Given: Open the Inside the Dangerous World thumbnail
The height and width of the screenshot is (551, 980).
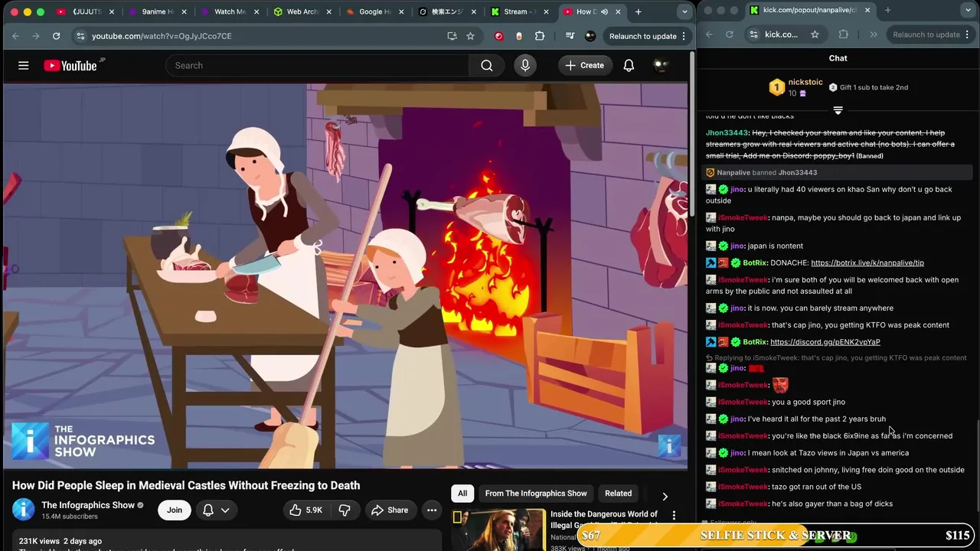Looking at the screenshot, I should [x=499, y=530].
